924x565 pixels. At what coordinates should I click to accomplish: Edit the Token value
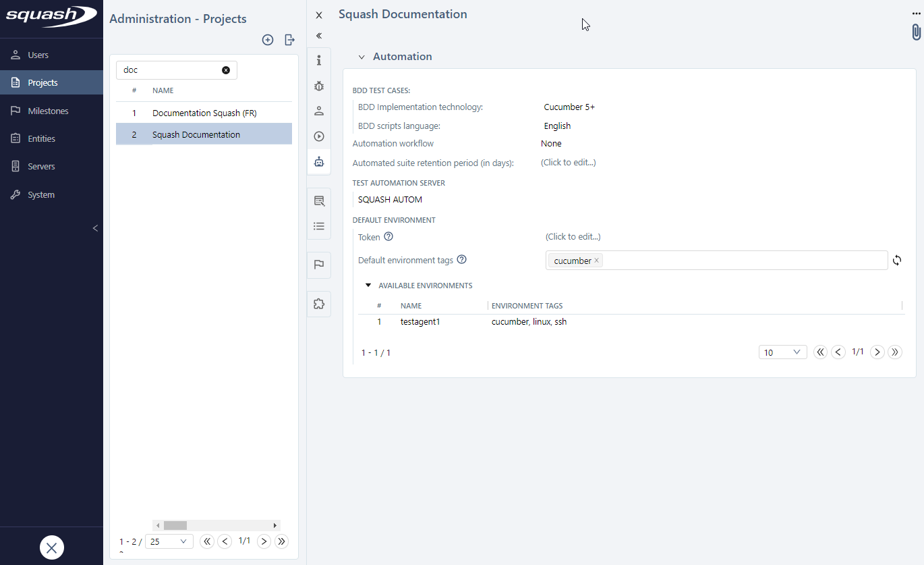click(573, 236)
